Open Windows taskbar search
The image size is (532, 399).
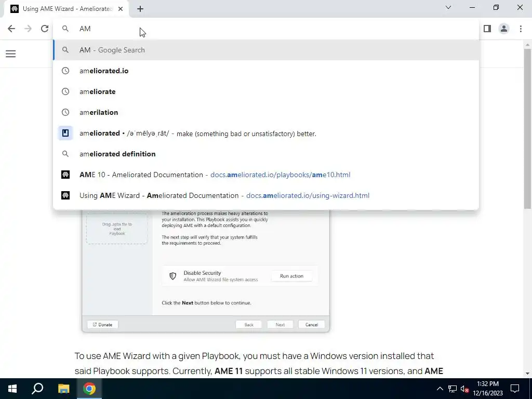click(37, 389)
